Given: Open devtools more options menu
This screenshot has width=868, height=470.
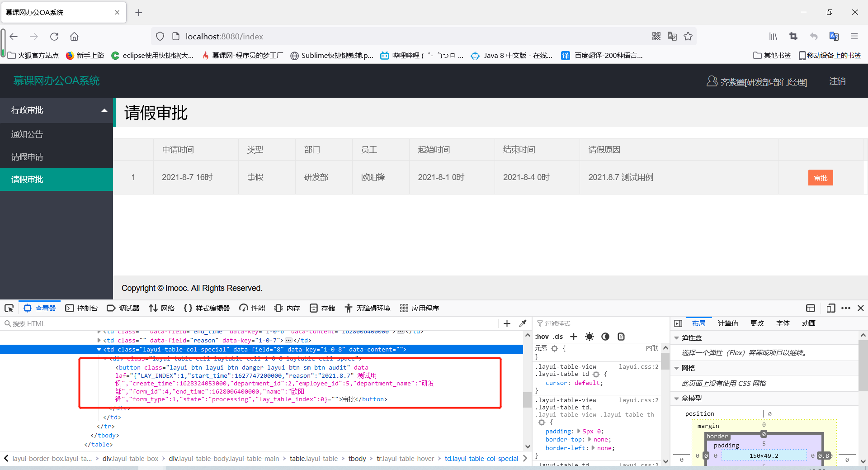Looking at the screenshot, I should pyautogui.click(x=846, y=308).
